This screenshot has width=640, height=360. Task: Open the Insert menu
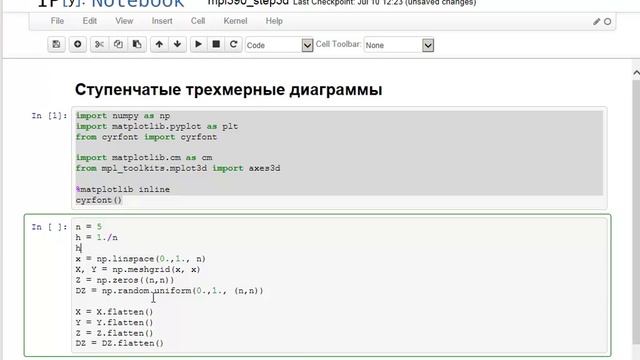pos(162,21)
